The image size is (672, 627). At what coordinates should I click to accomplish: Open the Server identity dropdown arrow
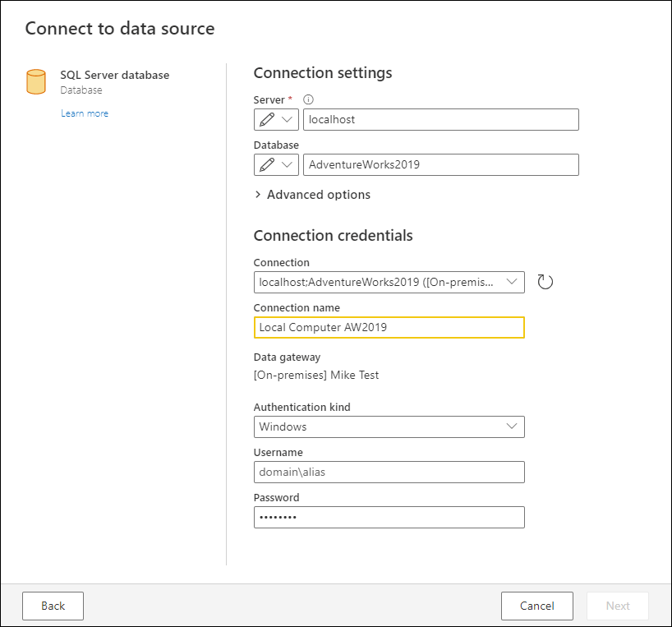288,119
